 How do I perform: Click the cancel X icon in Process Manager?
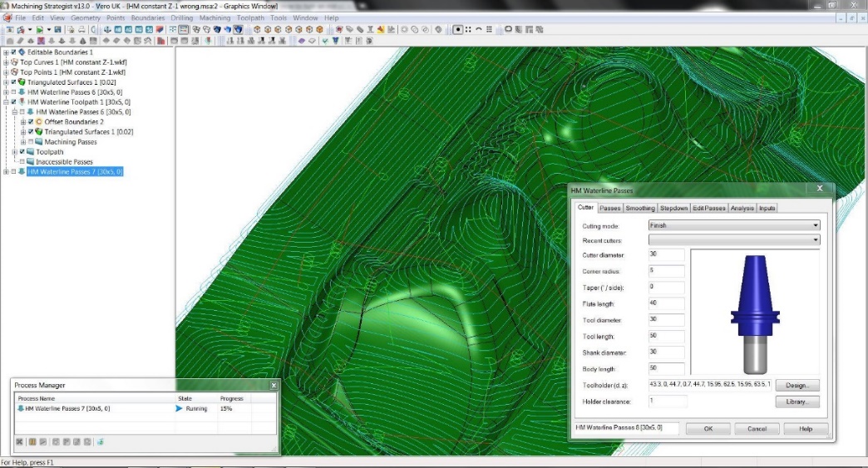pyautogui.click(x=19, y=442)
